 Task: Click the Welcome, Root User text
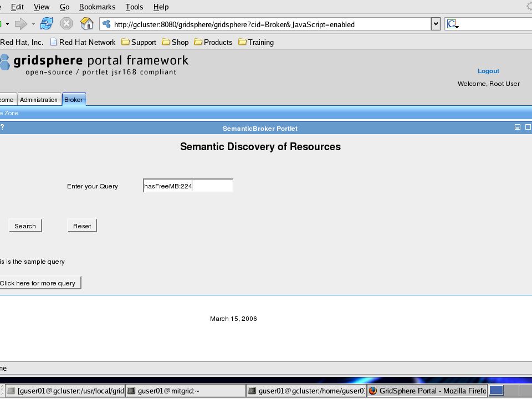click(x=489, y=84)
